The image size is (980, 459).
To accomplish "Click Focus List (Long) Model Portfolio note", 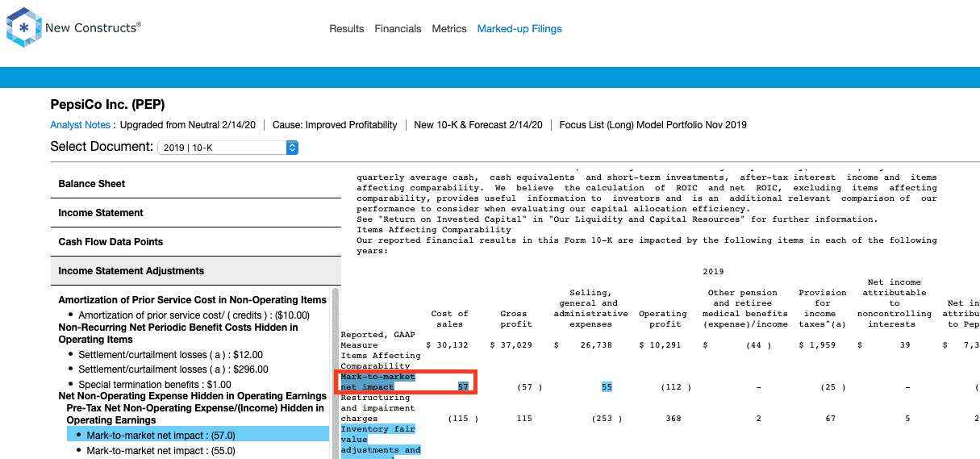I will point(653,125).
